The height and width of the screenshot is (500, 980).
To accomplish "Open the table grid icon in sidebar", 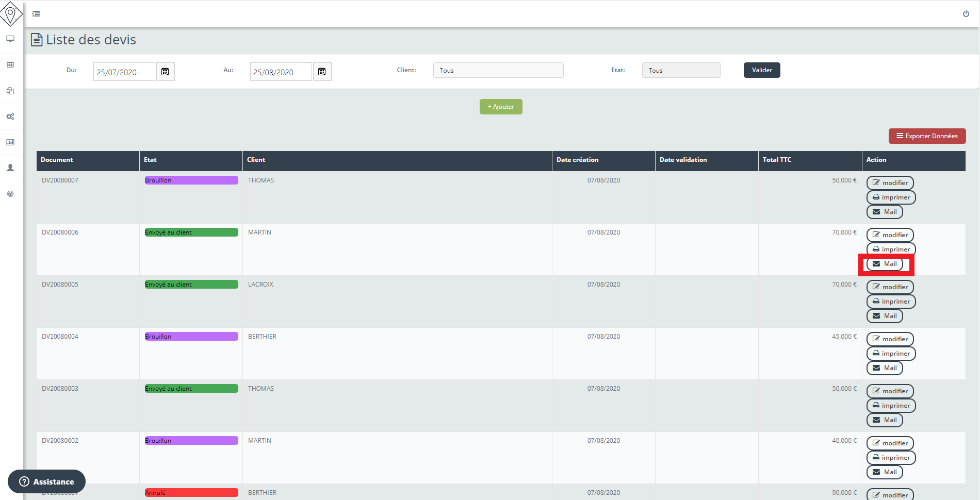I will (x=10, y=65).
